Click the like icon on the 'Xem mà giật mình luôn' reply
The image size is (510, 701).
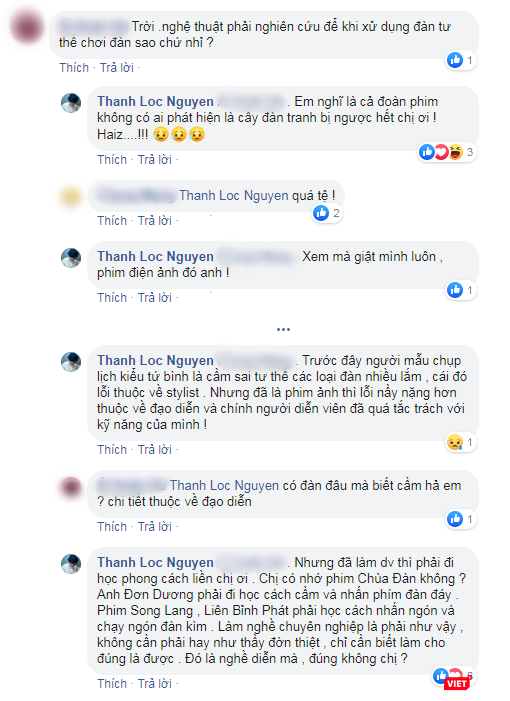[x=455, y=290]
